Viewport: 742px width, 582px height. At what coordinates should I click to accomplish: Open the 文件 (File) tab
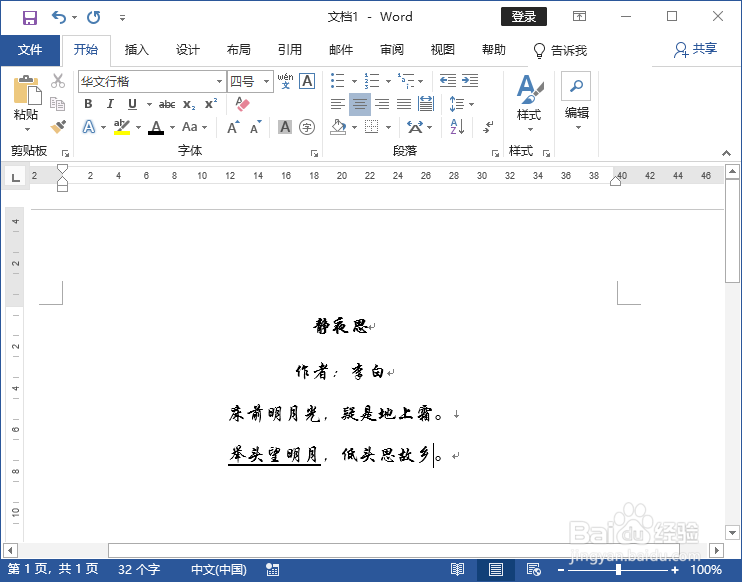pos(30,50)
